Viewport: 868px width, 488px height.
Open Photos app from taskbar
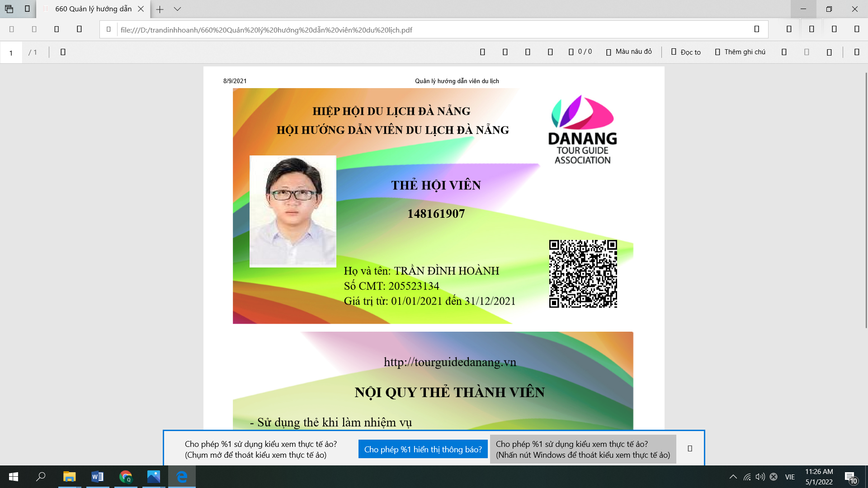[x=153, y=477]
